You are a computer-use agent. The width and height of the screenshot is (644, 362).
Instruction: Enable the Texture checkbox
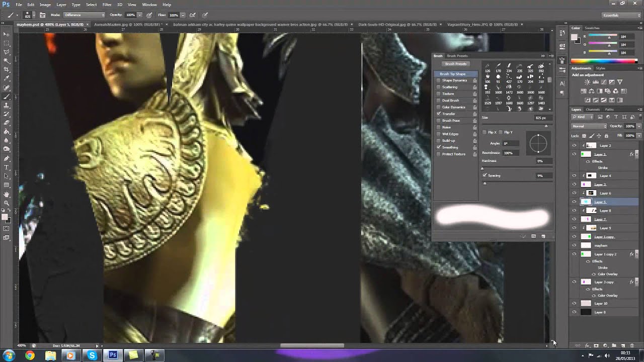coord(439,94)
